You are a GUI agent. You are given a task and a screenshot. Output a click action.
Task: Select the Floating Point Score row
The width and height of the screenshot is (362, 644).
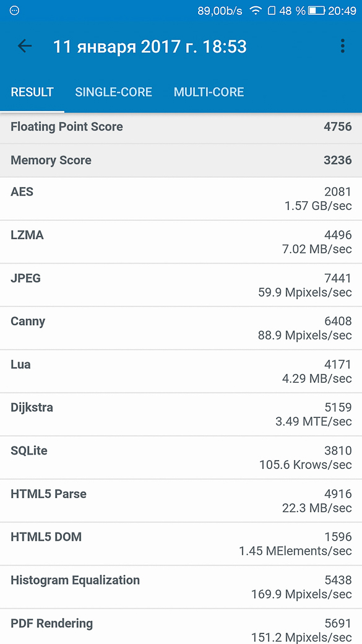pos(181,127)
